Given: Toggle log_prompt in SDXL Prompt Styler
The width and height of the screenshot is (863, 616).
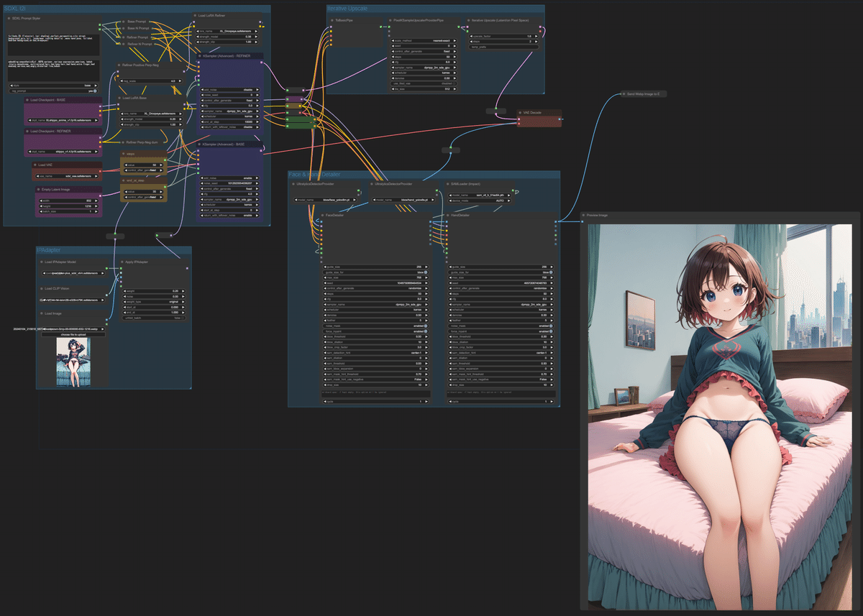Looking at the screenshot, I should [53, 91].
